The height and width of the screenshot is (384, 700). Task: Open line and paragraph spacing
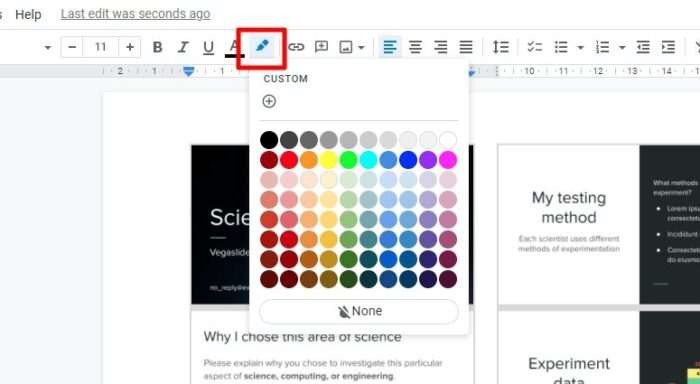click(x=500, y=47)
